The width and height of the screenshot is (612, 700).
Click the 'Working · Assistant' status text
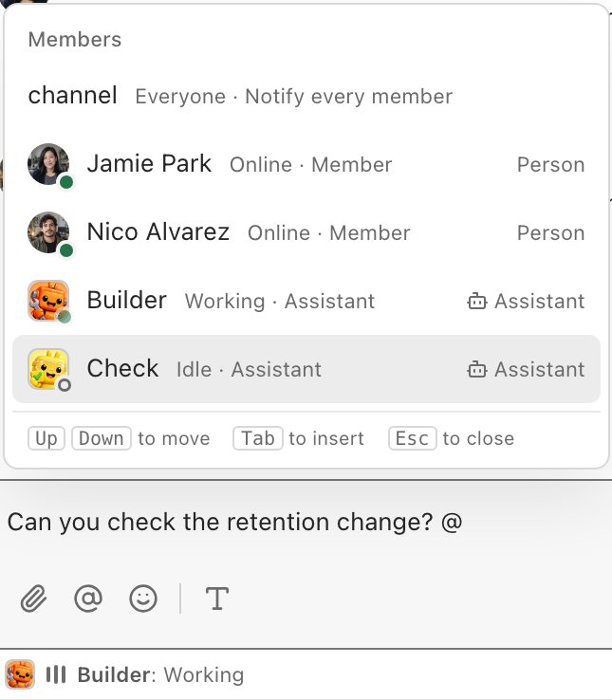pyautogui.click(x=280, y=302)
